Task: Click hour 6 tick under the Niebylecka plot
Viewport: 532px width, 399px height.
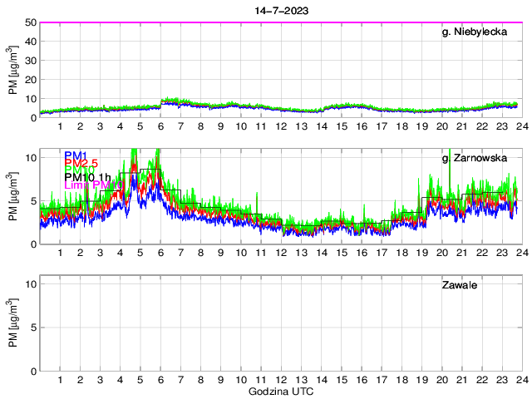Action: (x=160, y=126)
